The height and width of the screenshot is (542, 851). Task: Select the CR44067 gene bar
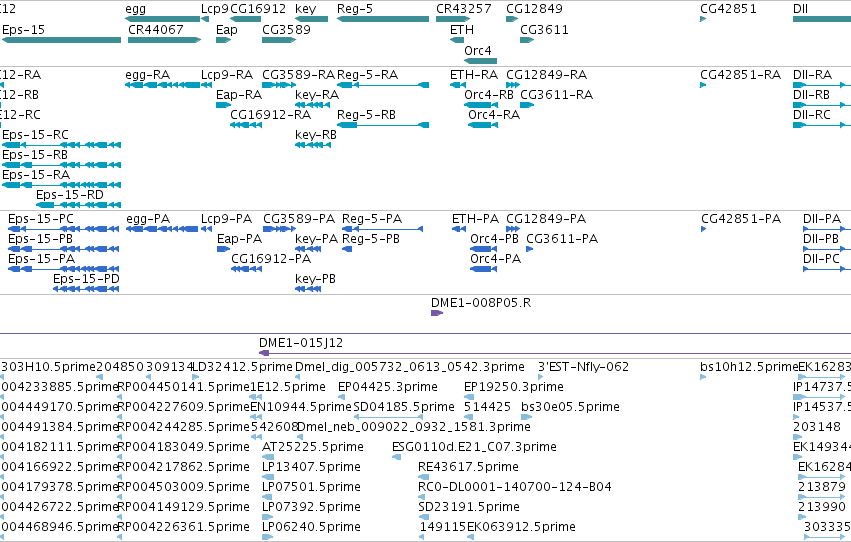[x=164, y=40]
